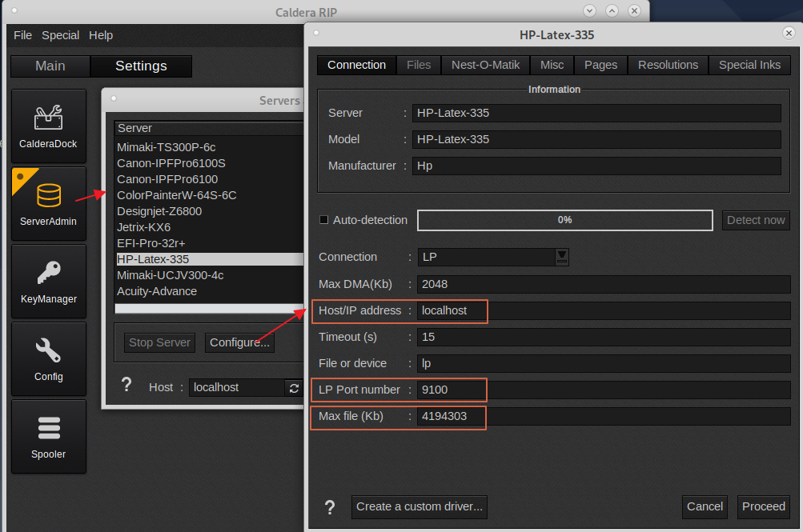Switch to the Nest-O-Matik tab
This screenshot has height=532, width=803.
pos(485,65)
